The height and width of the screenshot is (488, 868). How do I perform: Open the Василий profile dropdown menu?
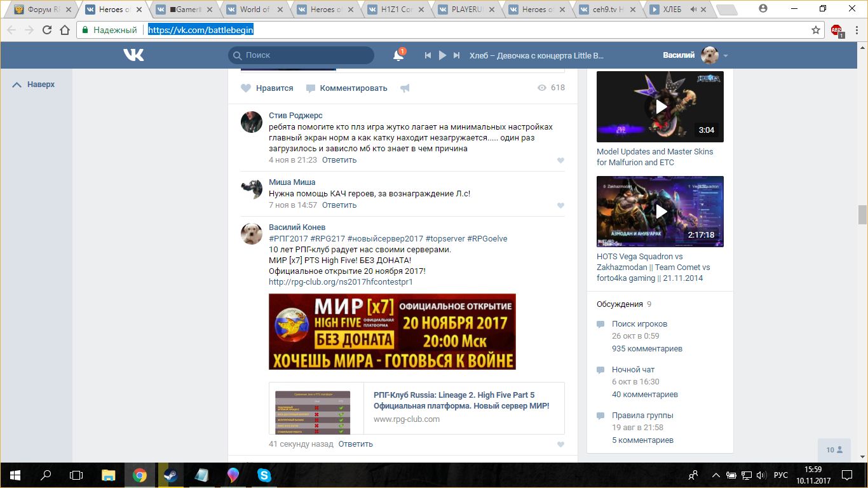[725, 55]
